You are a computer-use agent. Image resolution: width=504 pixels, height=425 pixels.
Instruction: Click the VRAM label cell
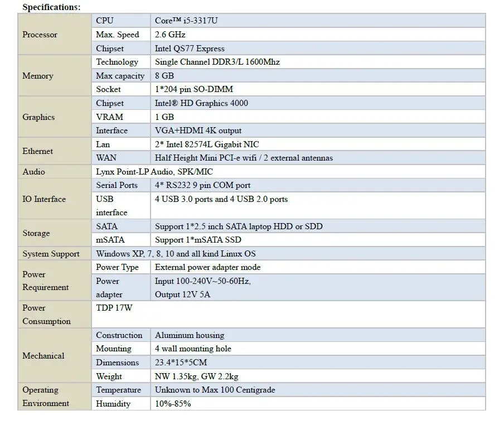click(121, 117)
